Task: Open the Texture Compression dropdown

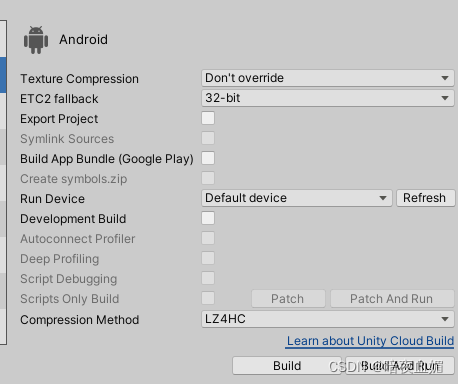Action: coord(328,78)
